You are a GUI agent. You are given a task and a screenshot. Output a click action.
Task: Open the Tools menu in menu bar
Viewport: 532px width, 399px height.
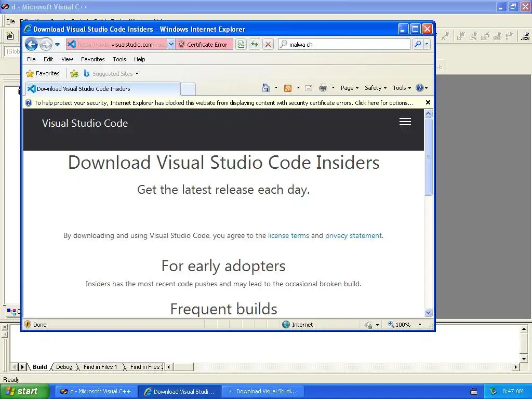point(119,59)
